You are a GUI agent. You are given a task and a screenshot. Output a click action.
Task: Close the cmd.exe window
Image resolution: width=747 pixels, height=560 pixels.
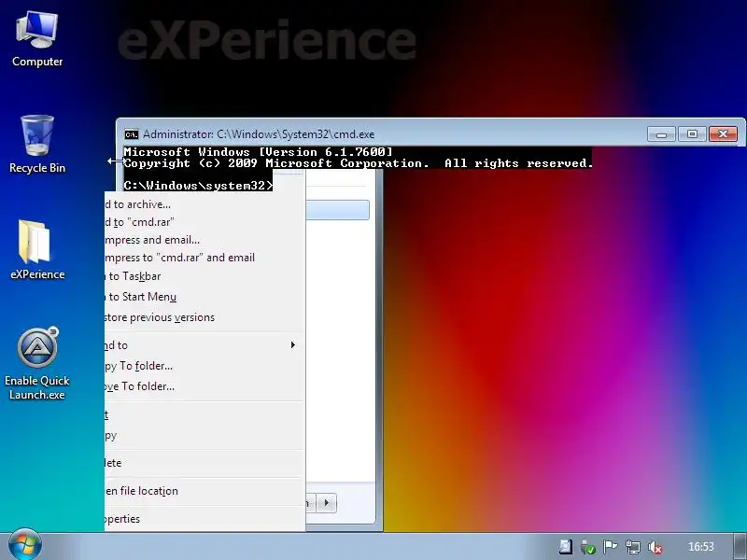pyautogui.click(x=723, y=134)
